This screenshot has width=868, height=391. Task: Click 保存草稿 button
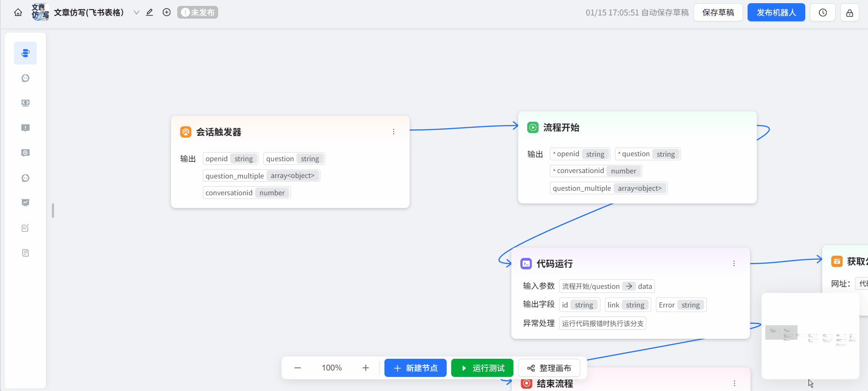[x=718, y=13]
